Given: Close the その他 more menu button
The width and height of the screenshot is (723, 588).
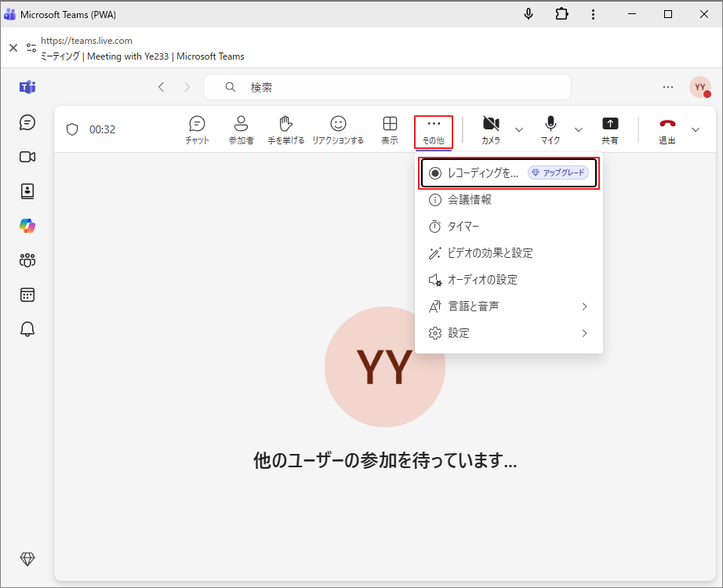Looking at the screenshot, I should 434,132.
